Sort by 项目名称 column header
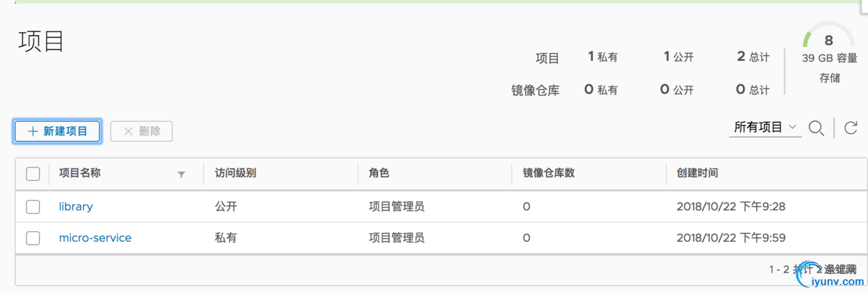Viewport: 868px width, 293px height. tap(80, 173)
